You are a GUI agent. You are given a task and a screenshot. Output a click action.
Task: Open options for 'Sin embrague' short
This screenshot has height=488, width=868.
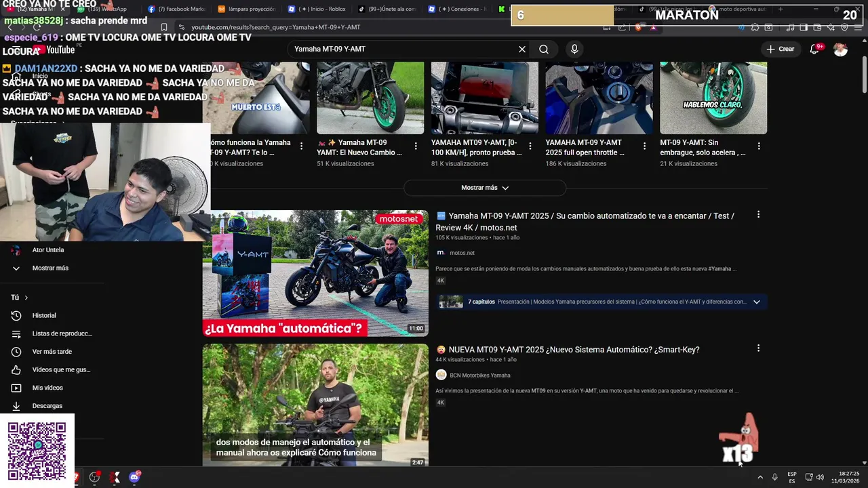point(759,146)
